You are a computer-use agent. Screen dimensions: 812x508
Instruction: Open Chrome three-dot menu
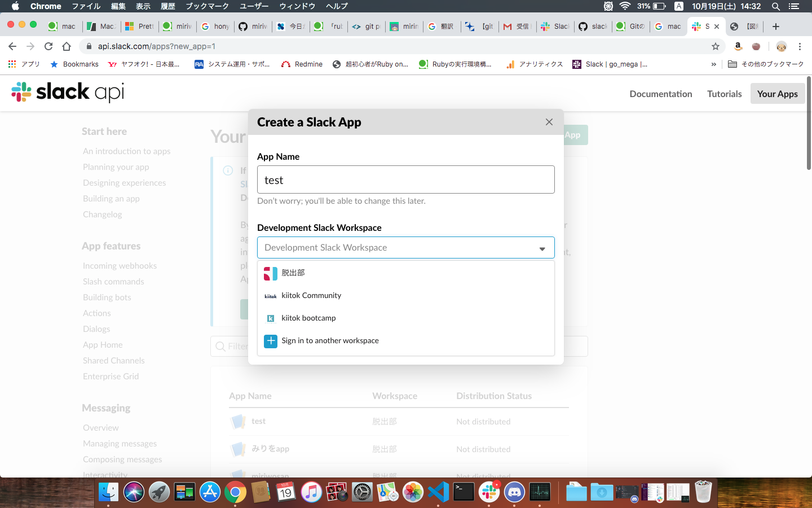pyautogui.click(x=800, y=46)
